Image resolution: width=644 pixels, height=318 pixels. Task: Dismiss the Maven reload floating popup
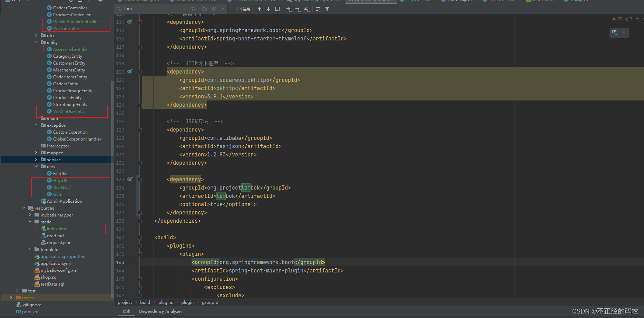[x=624, y=33]
